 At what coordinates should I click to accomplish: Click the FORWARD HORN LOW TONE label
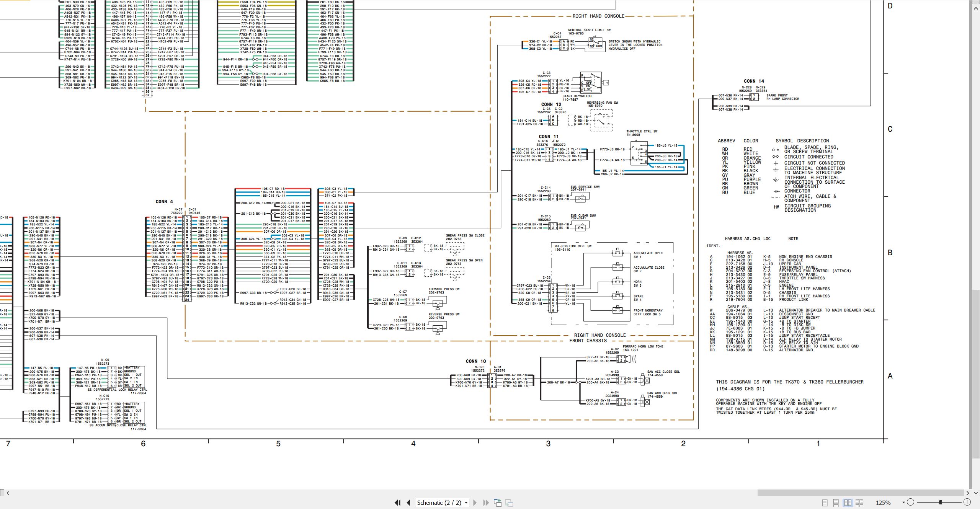pyautogui.click(x=643, y=346)
